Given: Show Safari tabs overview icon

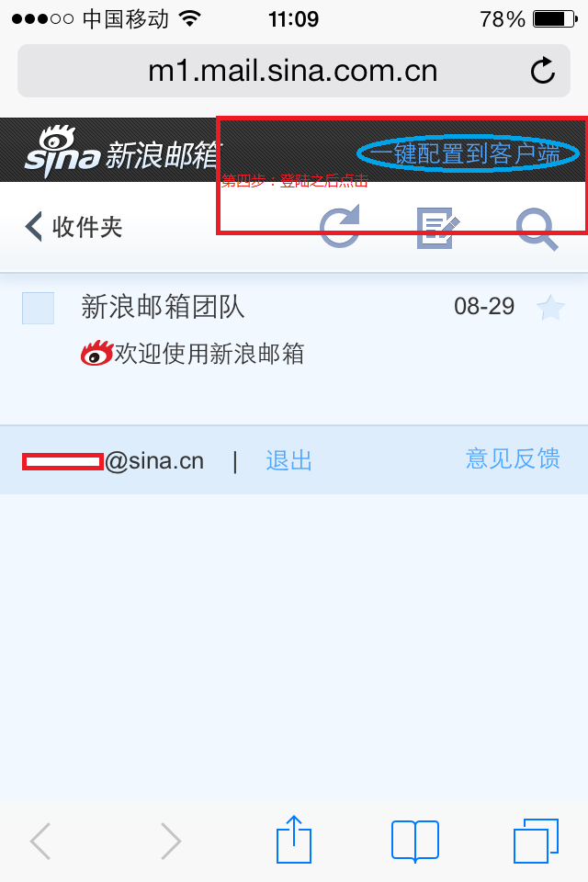Looking at the screenshot, I should [536, 841].
